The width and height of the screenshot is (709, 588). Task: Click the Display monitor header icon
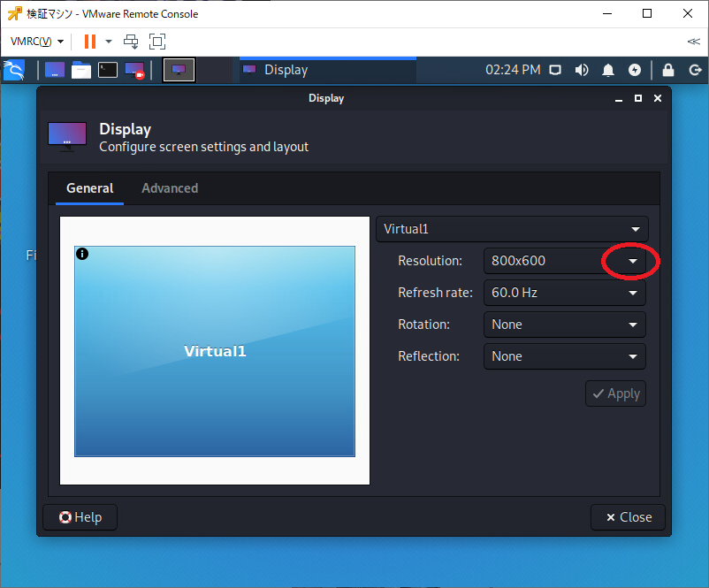coord(67,137)
